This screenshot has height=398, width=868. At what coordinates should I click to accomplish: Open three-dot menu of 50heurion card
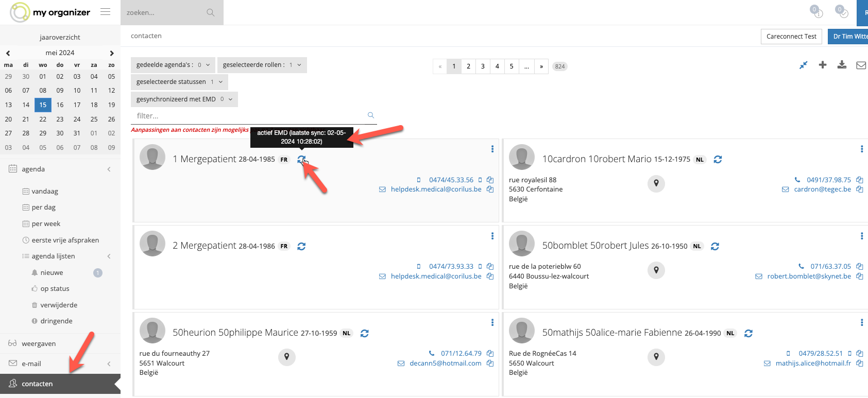pos(492,322)
